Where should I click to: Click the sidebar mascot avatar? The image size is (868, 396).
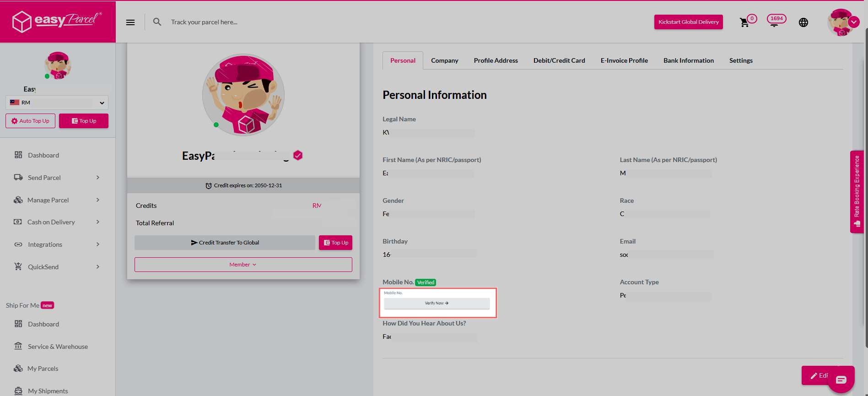coord(58,65)
